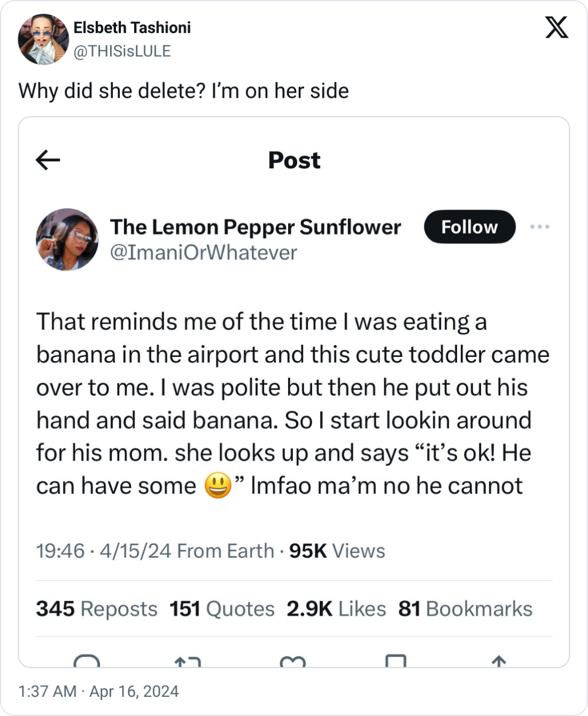Expand the 151 Quotes list

click(x=221, y=608)
